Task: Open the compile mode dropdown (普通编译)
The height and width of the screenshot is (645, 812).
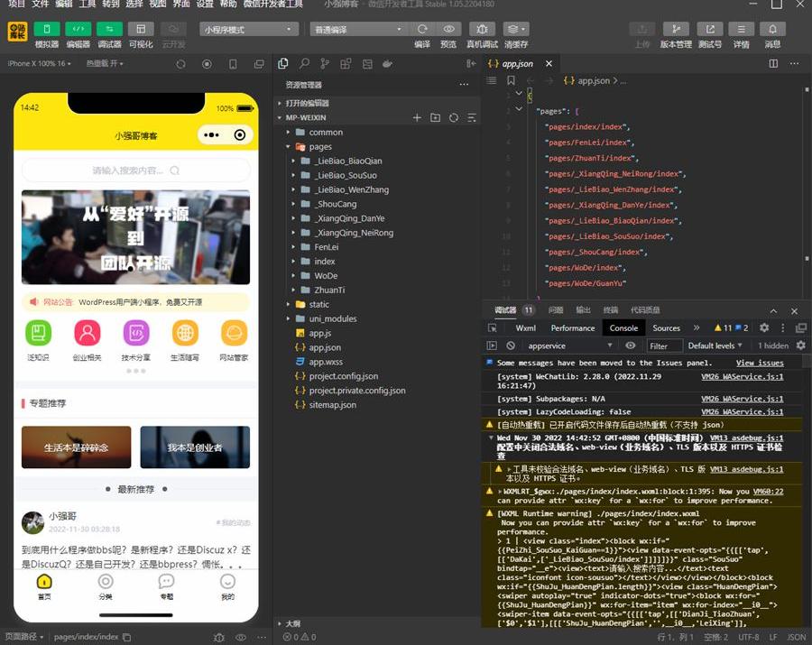Action: click(x=358, y=30)
